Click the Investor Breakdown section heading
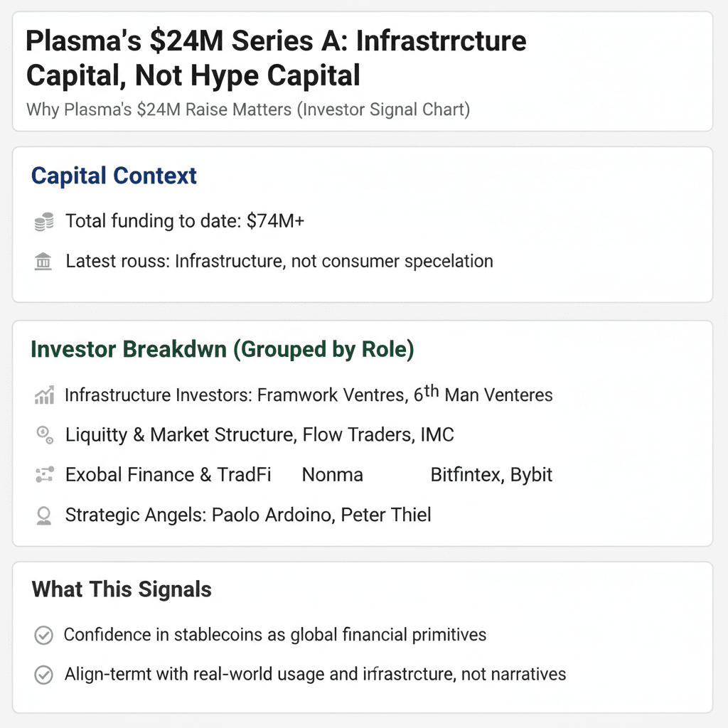The height and width of the screenshot is (728, 728). click(x=223, y=350)
